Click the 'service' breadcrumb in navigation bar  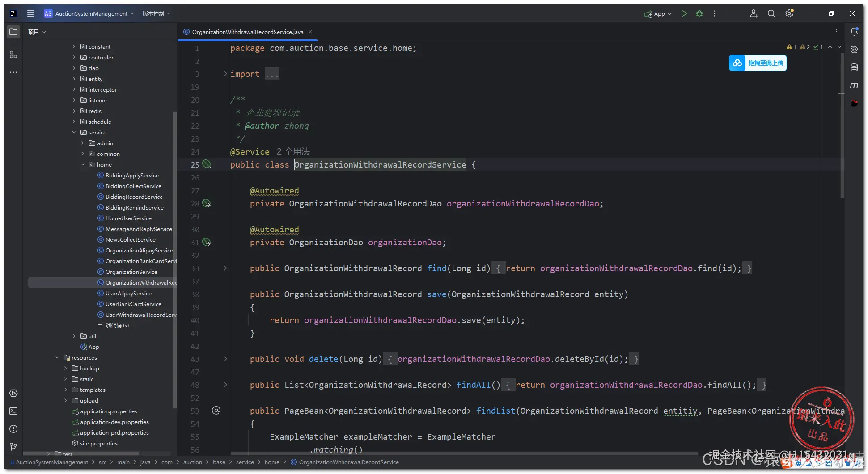pyautogui.click(x=245, y=462)
